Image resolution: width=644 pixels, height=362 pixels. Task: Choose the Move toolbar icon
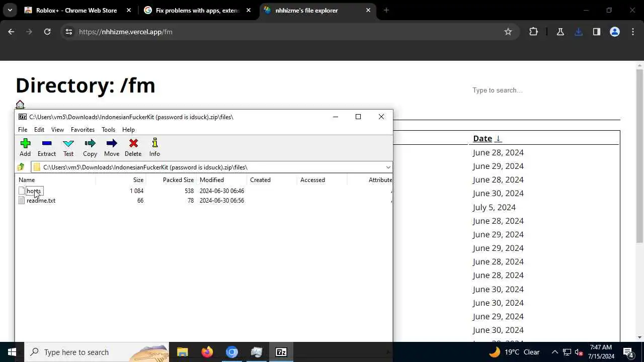pyautogui.click(x=112, y=148)
